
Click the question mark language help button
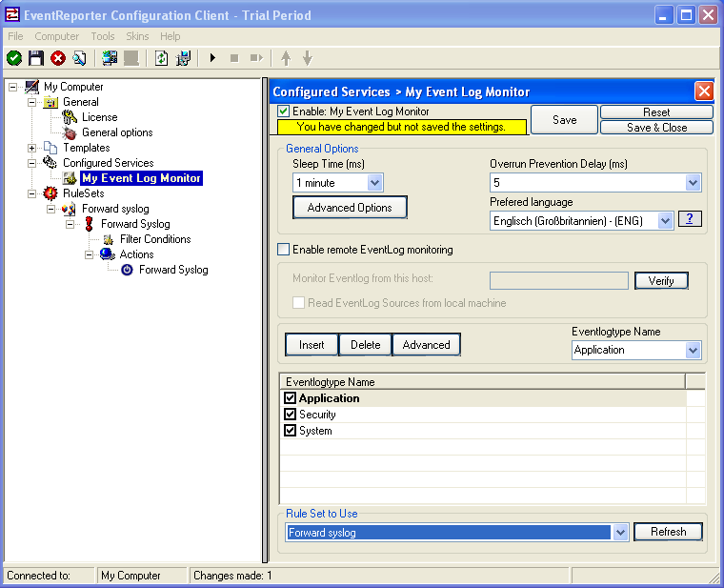tap(690, 219)
